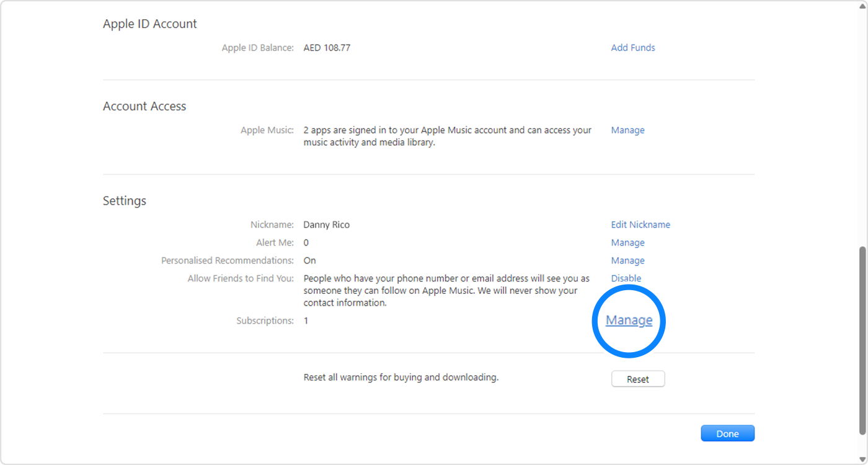The image size is (868, 465).
Task: Disable Allow Friends to Find You
Action: (626, 278)
